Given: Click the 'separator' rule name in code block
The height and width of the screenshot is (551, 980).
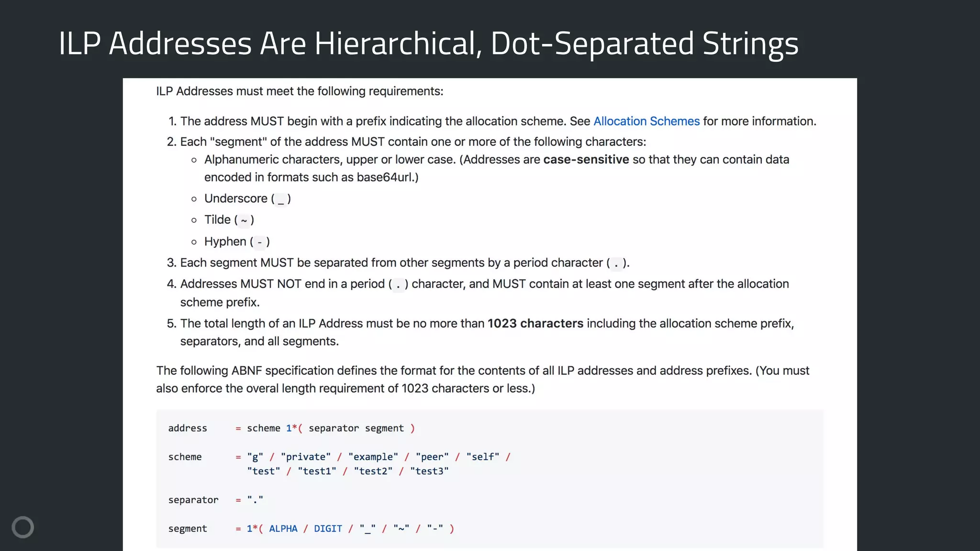Looking at the screenshot, I should coord(193,500).
